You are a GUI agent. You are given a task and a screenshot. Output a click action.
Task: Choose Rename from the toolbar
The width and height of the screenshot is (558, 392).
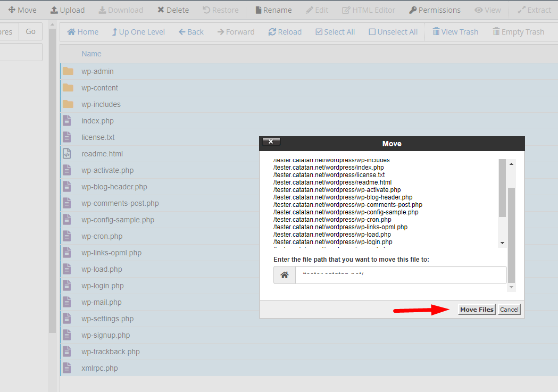point(273,10)
